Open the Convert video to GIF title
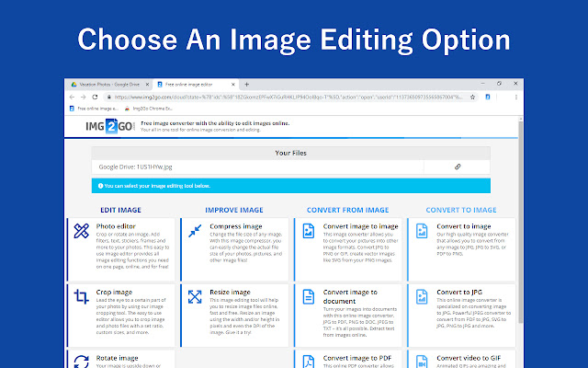Image resolution: width=588 pixels, height=368 pixels. pos(469,358)
